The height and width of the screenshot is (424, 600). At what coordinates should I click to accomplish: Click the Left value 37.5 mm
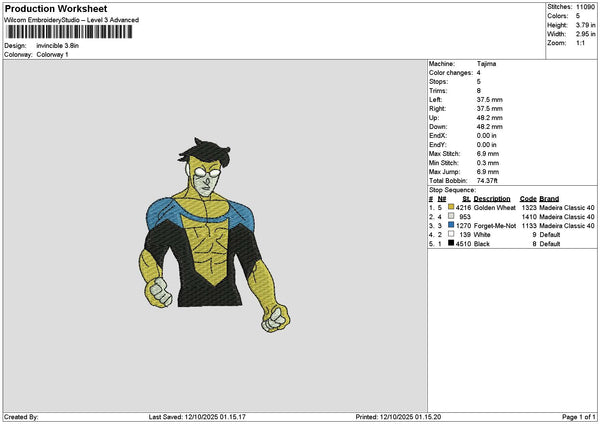(x=490, y=100)
